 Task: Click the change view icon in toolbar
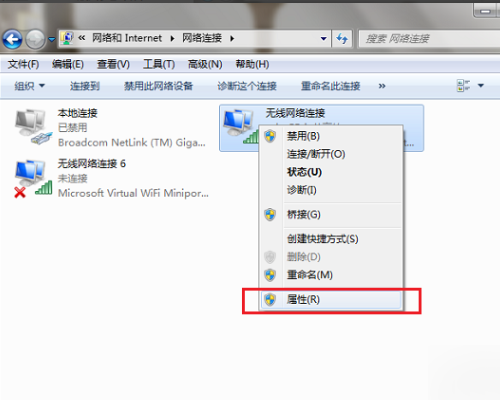[463, 86]
